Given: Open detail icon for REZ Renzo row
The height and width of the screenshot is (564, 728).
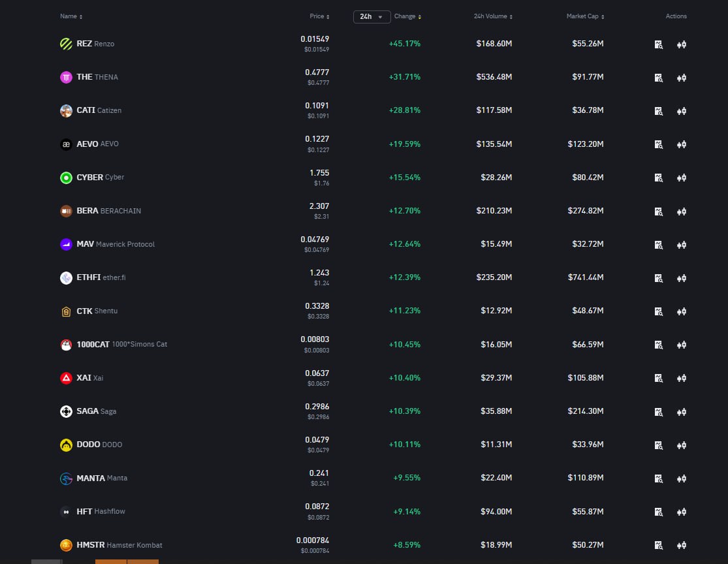Looking at the screenshot, I should point(658,44).
